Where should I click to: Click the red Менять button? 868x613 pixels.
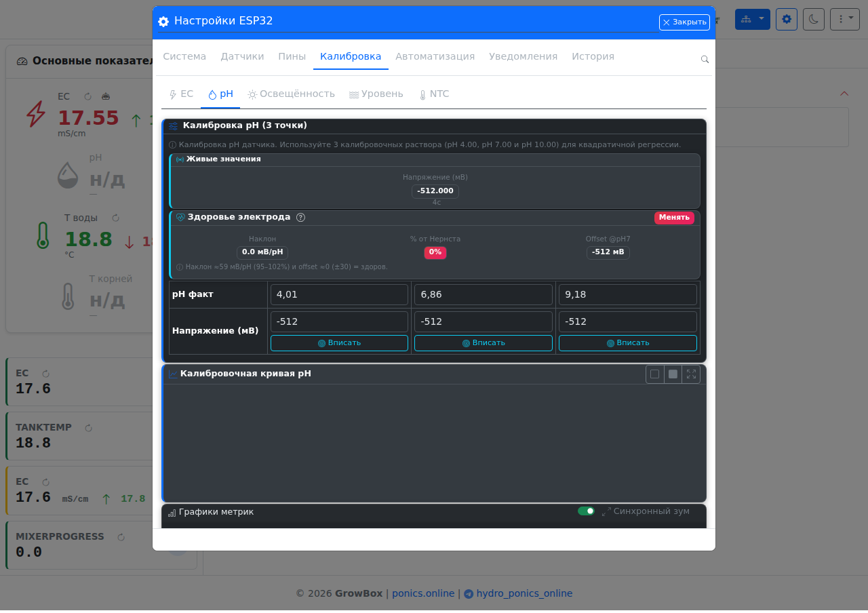pyautogui.click(x=674, y=218)
